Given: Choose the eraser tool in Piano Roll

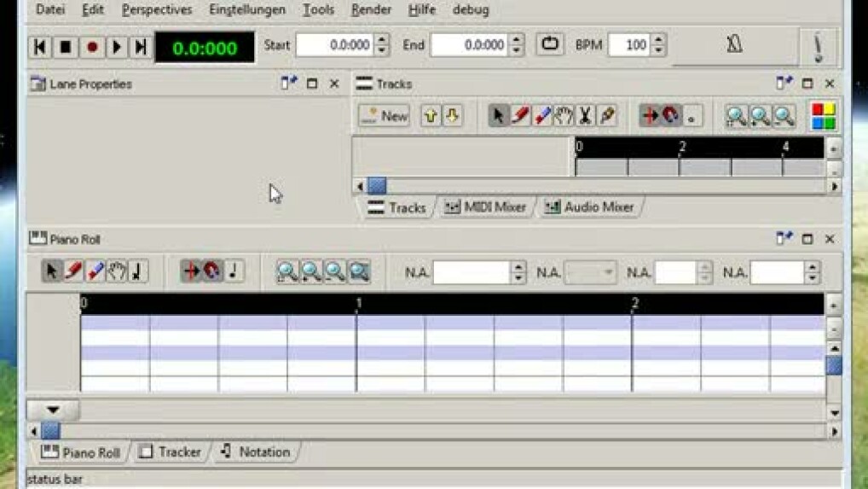Looking at the screenshot, I should (x=95, y=271).
